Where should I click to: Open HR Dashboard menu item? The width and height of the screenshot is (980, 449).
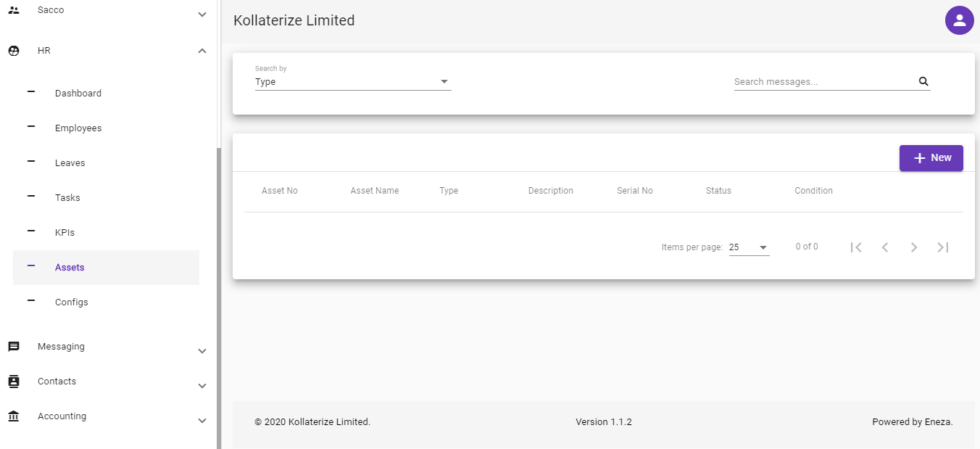pos(106,94)
